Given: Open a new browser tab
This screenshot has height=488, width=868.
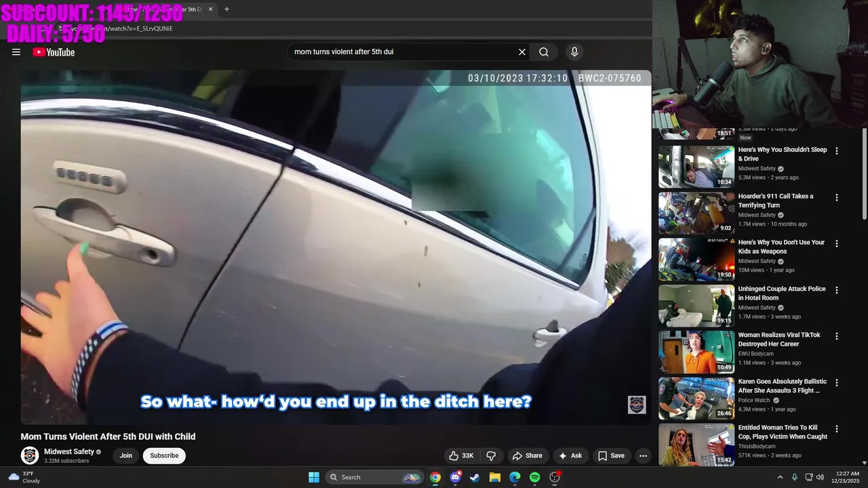Looking at the screenshot, I should click(x=226, y=9).
